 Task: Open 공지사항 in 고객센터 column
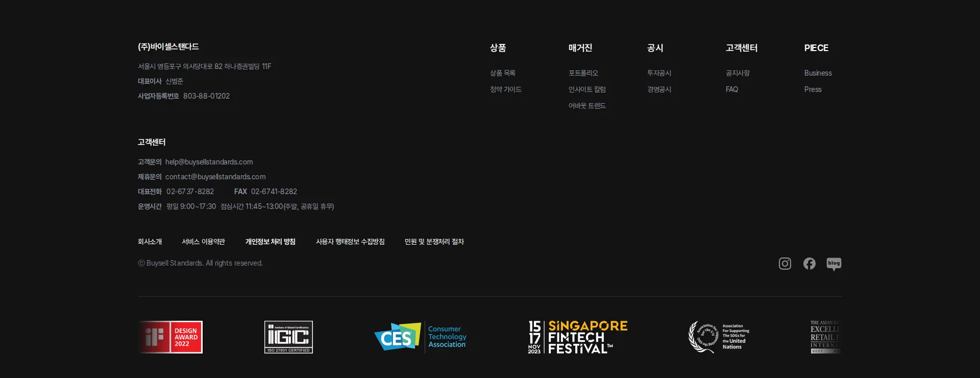coord(738,73)
